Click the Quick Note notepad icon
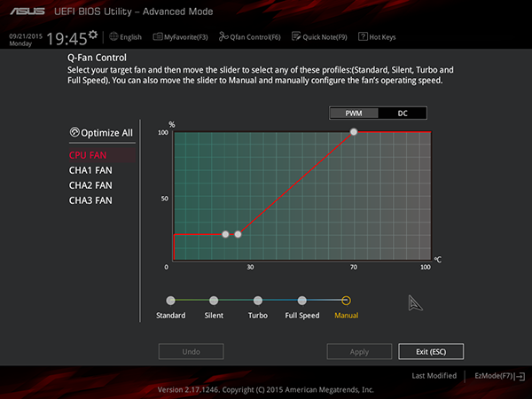This screenshot has height=399, width=532. click(x=296, y=36)
